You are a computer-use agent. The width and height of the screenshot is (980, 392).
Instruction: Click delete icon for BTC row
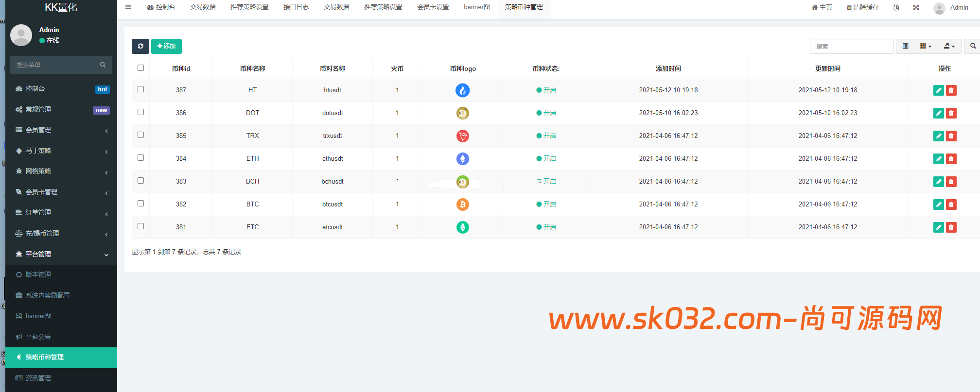pyautogui.click(x=951, y=205)
